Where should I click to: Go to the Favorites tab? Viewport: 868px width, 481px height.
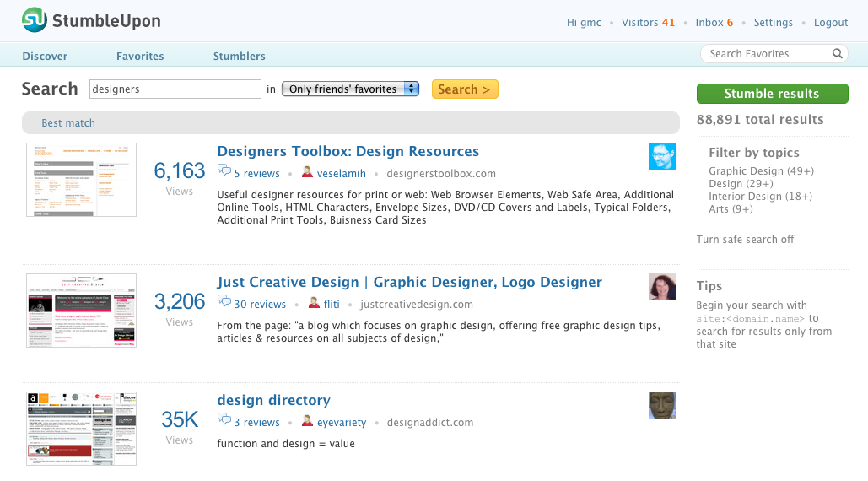coord(140,57)
